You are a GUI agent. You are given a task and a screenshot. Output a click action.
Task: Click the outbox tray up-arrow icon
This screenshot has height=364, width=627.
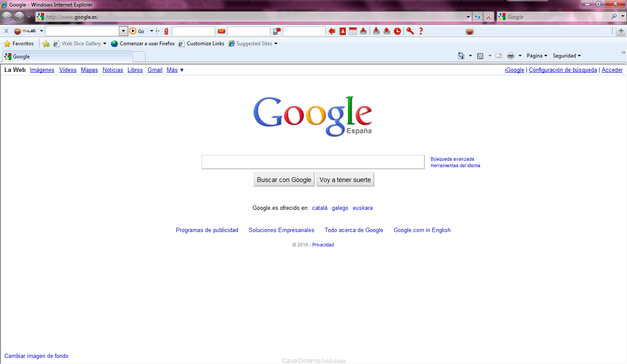point(363,31)
